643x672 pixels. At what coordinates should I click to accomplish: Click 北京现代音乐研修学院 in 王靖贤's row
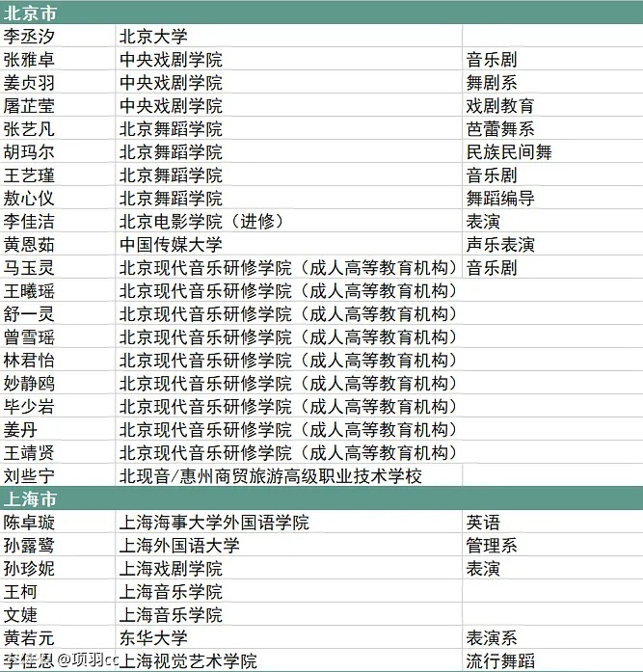click(288, 452)
